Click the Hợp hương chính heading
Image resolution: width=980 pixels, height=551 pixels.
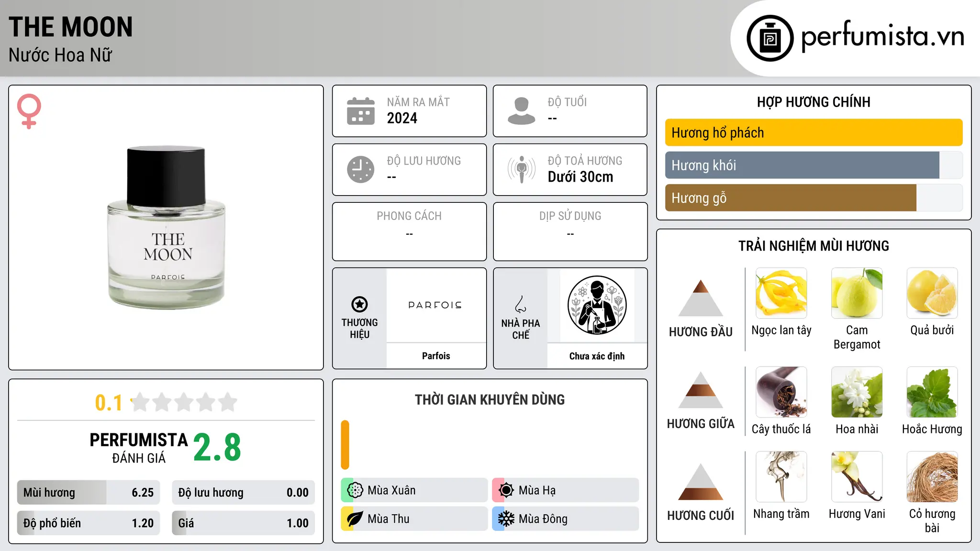click(x=813, y=102)
